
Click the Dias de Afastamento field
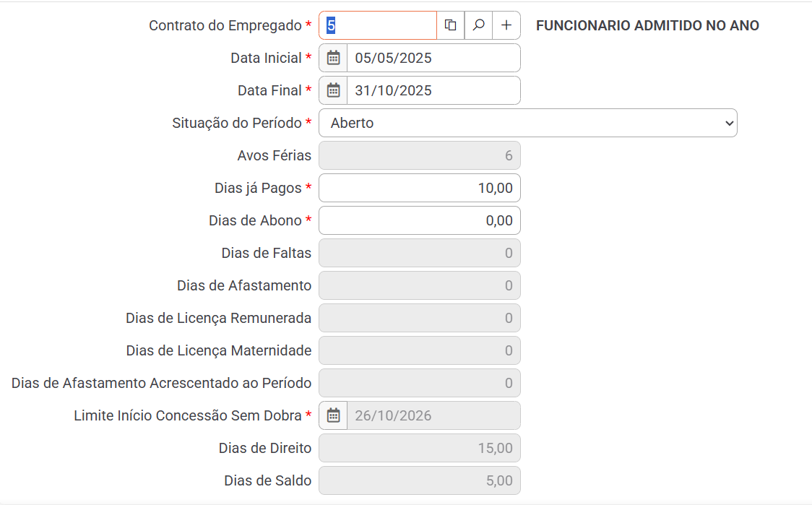419,285
